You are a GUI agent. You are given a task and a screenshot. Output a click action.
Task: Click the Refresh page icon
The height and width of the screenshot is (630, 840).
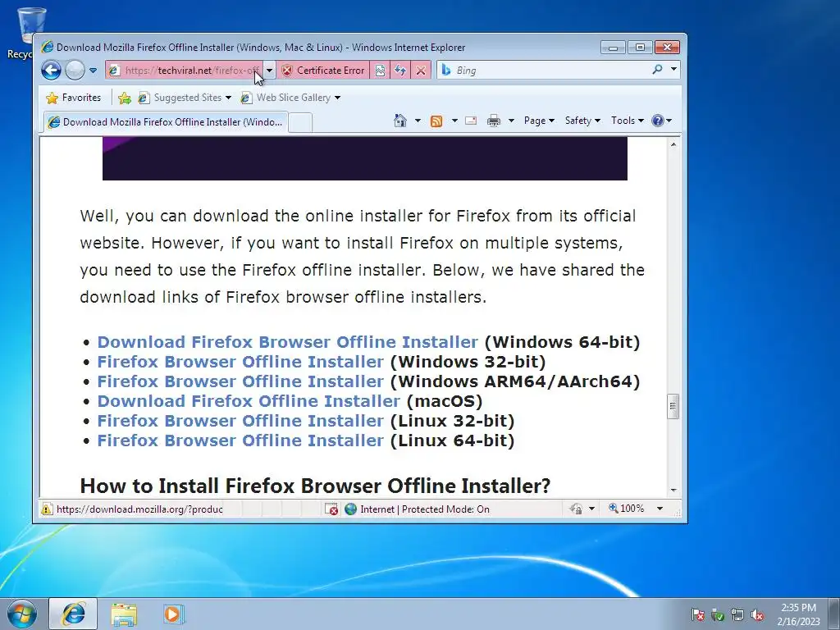400,71
